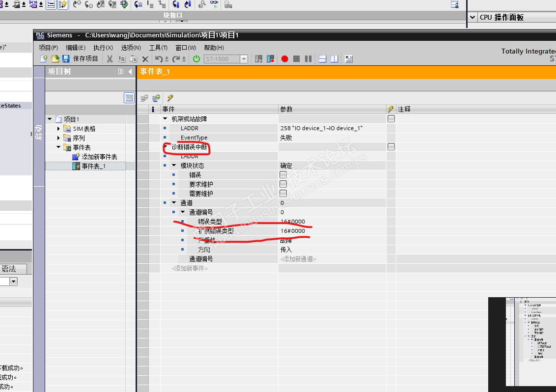Click the redo arrow icon
The height and width of the screenshot is (392, 556).
pyautogui.click(x=176, y=59)
